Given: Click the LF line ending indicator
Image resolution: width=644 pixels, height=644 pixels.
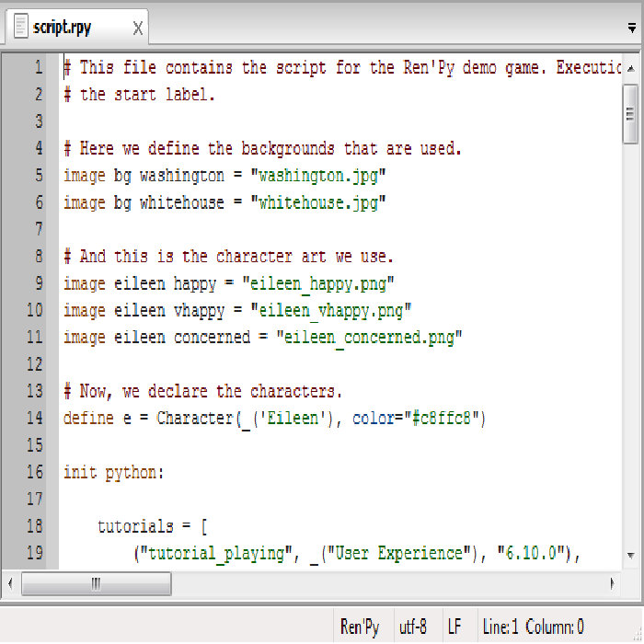Looking at the screenshot, I should (x=454, y=627).
